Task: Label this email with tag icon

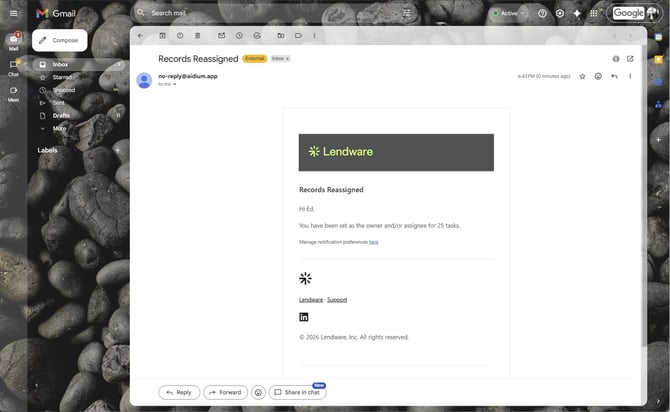Action: click(298, 35)
